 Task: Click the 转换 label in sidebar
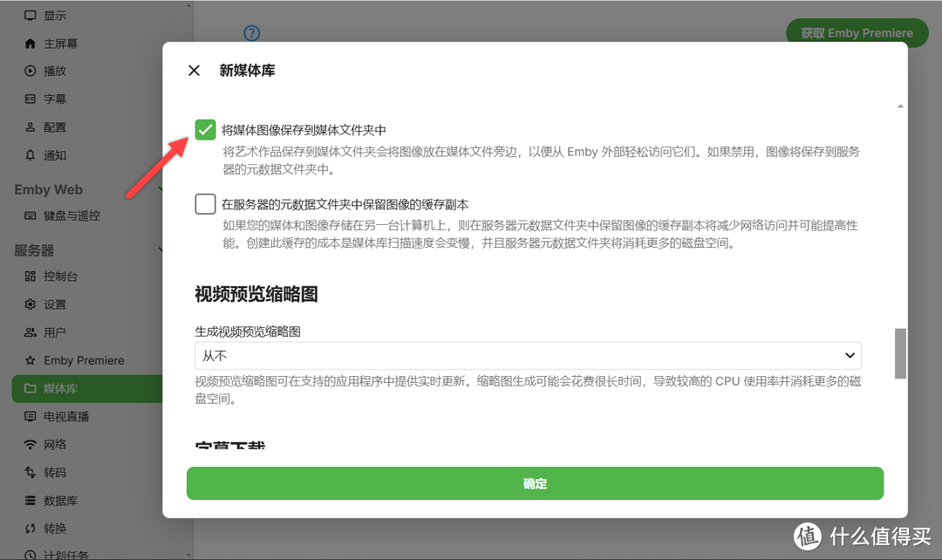pyautogui.click(x=55, y=529)
